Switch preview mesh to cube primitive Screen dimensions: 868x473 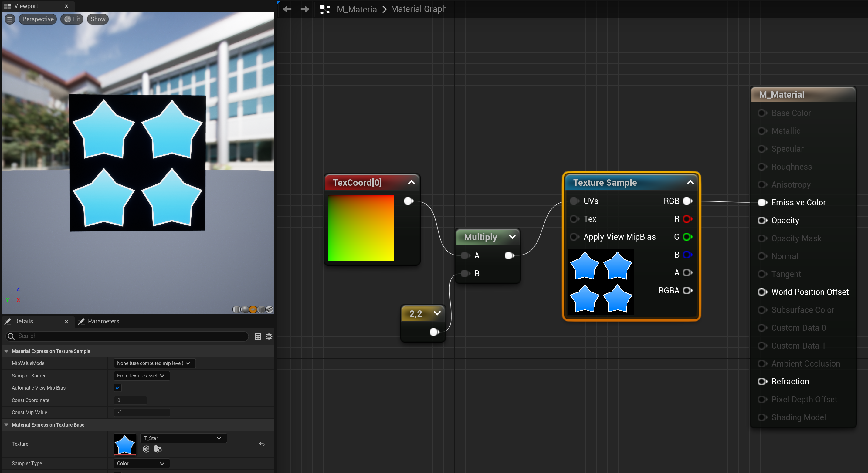(261, 309)
